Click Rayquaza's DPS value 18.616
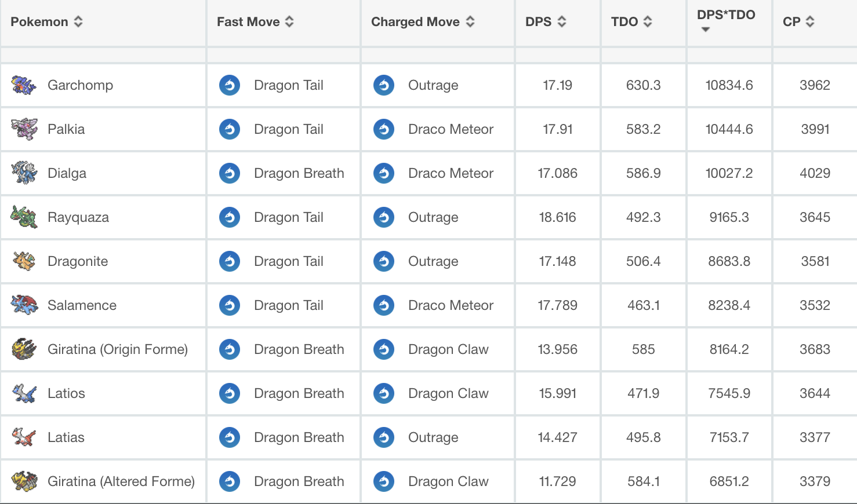The height and width of the screenshot is (504, 857). [557, 217]
